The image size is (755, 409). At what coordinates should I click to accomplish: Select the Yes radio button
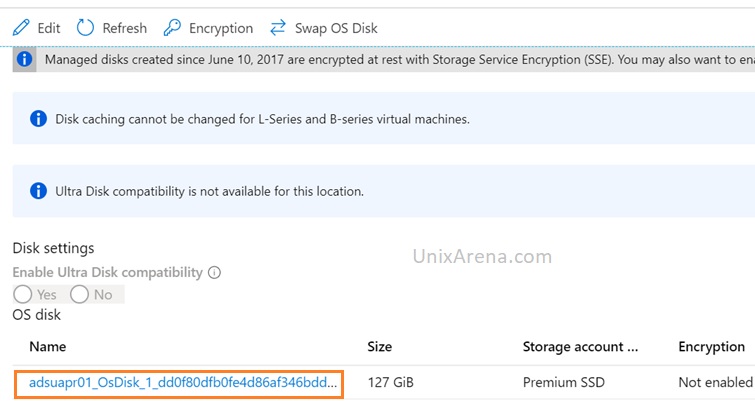coord(23,294)
